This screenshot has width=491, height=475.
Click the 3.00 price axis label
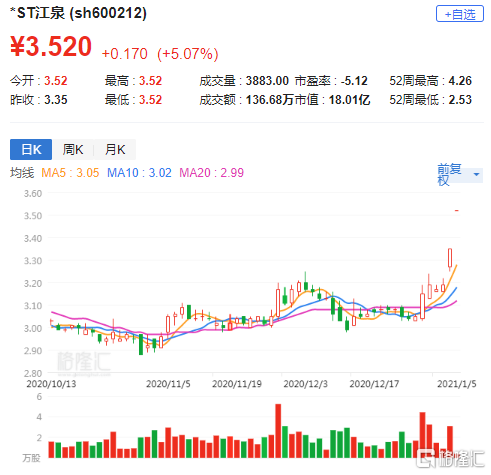(x=33, y=328)
